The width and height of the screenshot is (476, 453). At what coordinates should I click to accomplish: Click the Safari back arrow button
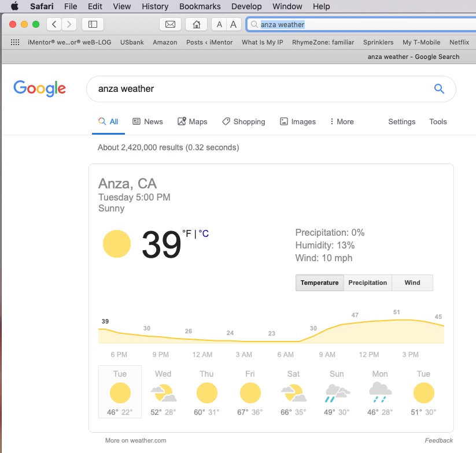(54, 24)
